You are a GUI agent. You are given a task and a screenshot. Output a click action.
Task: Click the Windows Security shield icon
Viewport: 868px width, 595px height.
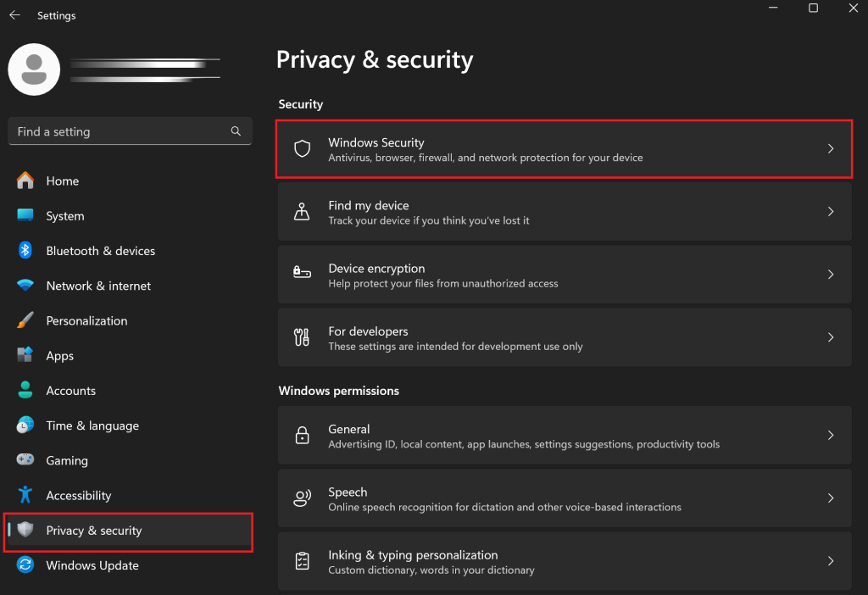302,147
